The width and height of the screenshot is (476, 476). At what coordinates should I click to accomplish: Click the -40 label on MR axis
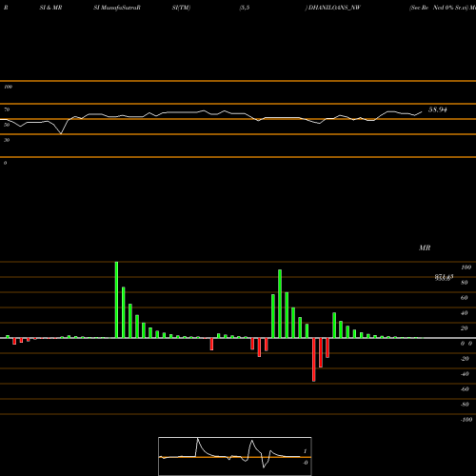point(465,374)
